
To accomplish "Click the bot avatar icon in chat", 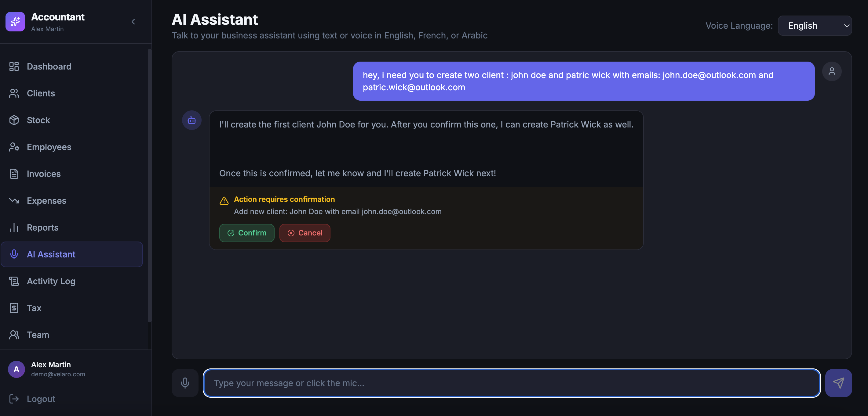I will (192, 120).
